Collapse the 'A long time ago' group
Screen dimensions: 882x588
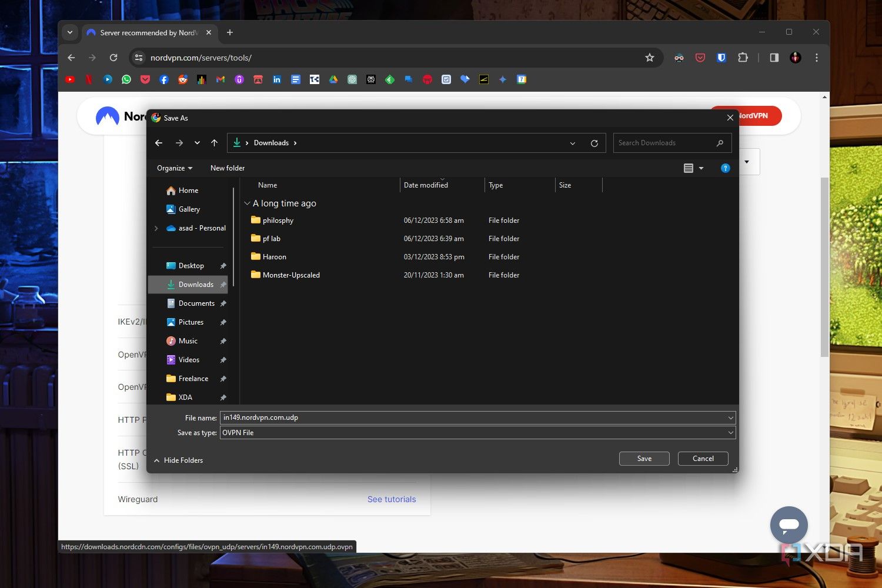(247, 203)
